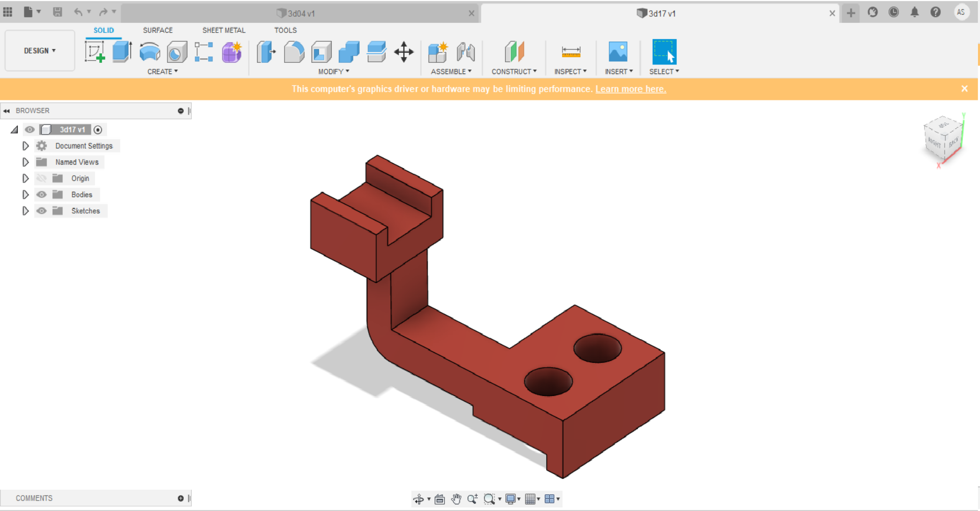Image resolution: width=980 pixels, height=511 pixels.
Task: Open the Hole tool
Action: coord(177,52)
